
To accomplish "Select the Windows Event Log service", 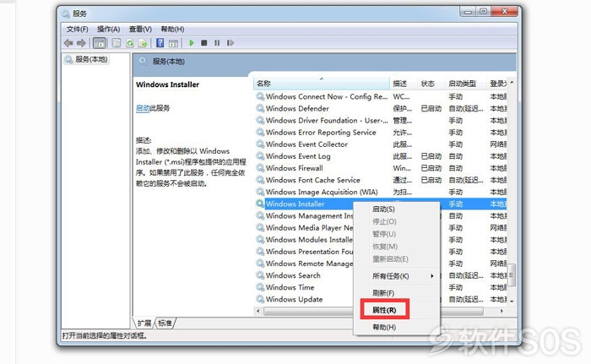I will (x=381, y=156).
